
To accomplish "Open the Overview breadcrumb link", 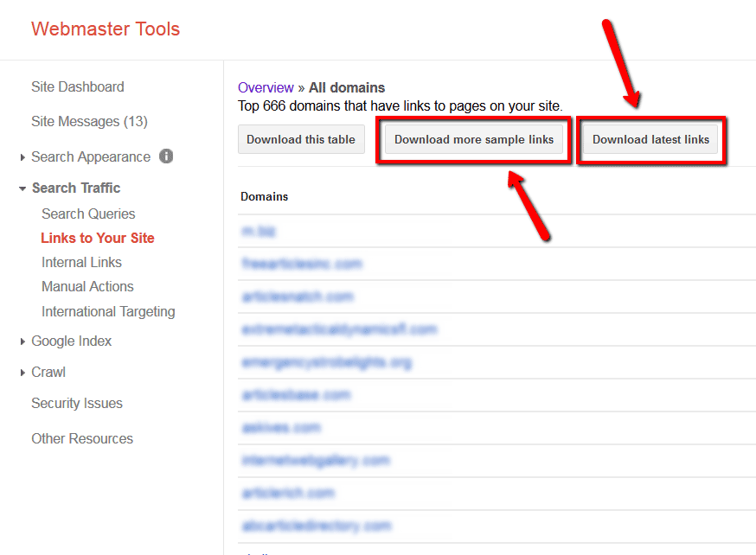I will coord(266,87).
